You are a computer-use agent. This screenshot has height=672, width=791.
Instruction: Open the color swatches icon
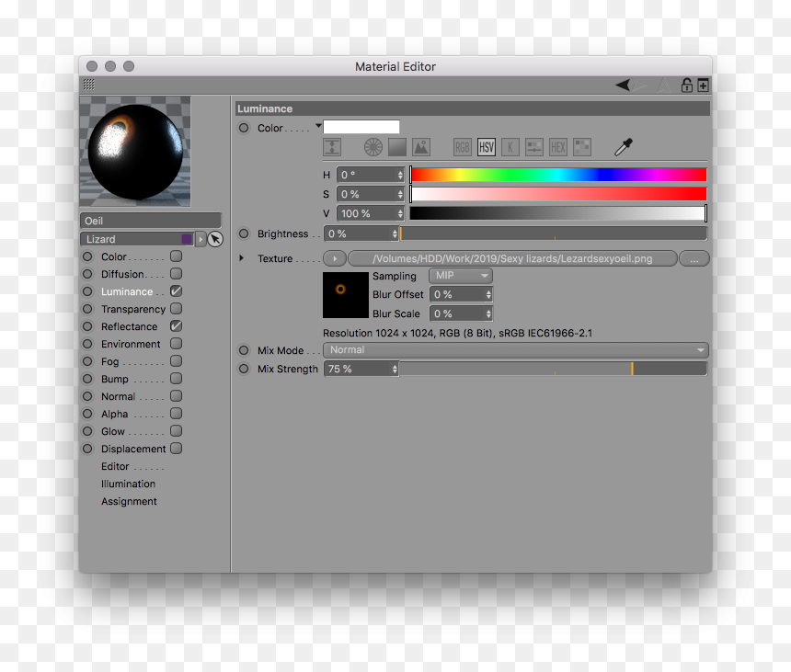click(582, 147)
